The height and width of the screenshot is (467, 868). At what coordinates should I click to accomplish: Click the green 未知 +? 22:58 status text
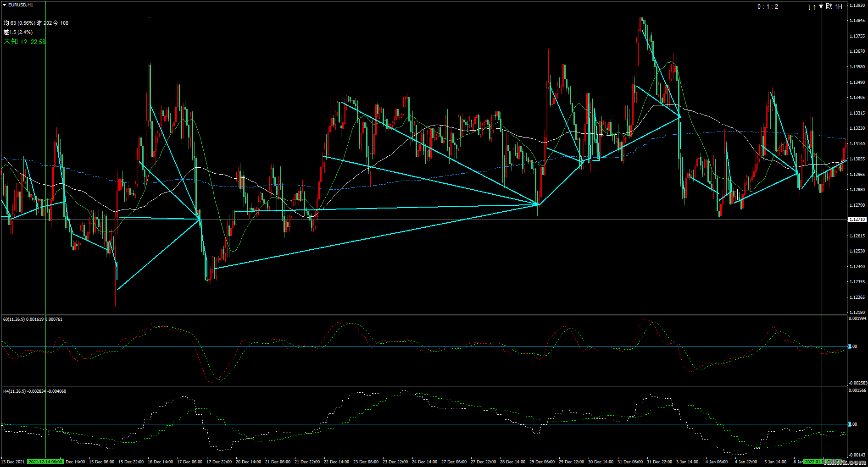pyautogui.click(x=25, y=42)
